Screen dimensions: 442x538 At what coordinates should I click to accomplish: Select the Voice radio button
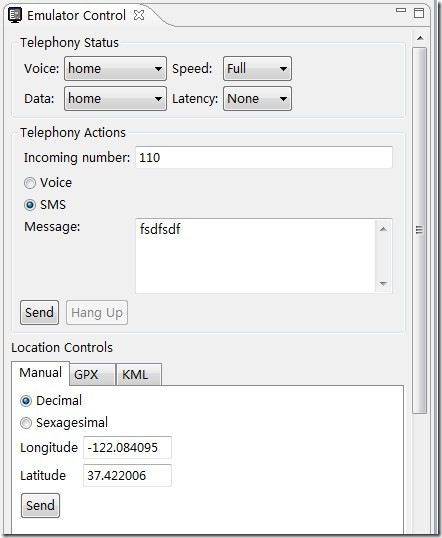pyautogui.click(x=30, y=183)
